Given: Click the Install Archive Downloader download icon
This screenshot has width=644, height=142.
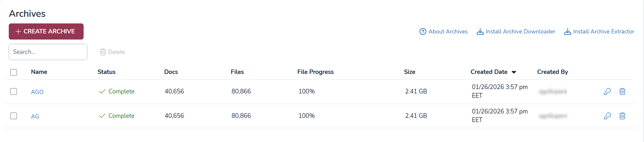Looking at the screenshot, I should click(480, 31).
